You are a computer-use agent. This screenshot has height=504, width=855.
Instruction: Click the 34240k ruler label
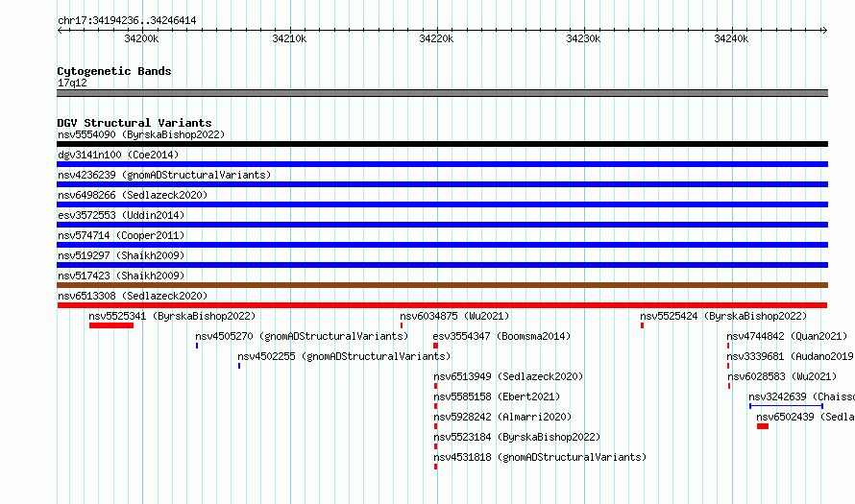point(731,38)
